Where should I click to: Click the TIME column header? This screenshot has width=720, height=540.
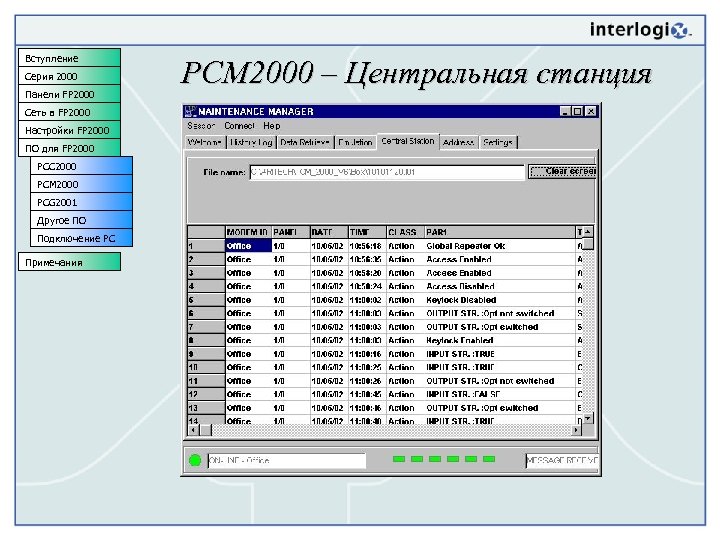click(x=367, y=232)
